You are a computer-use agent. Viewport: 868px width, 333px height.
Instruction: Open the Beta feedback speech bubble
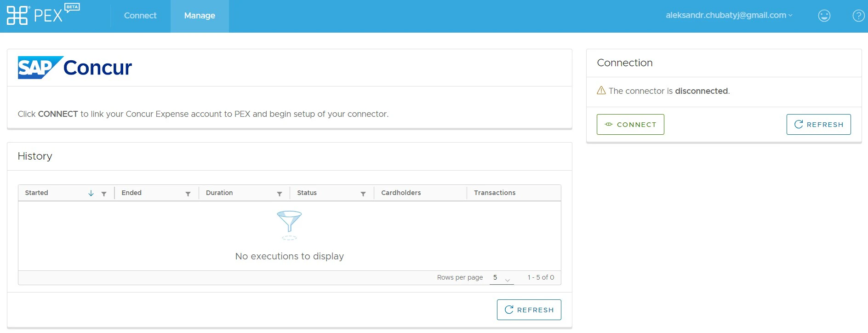point(72,7)
